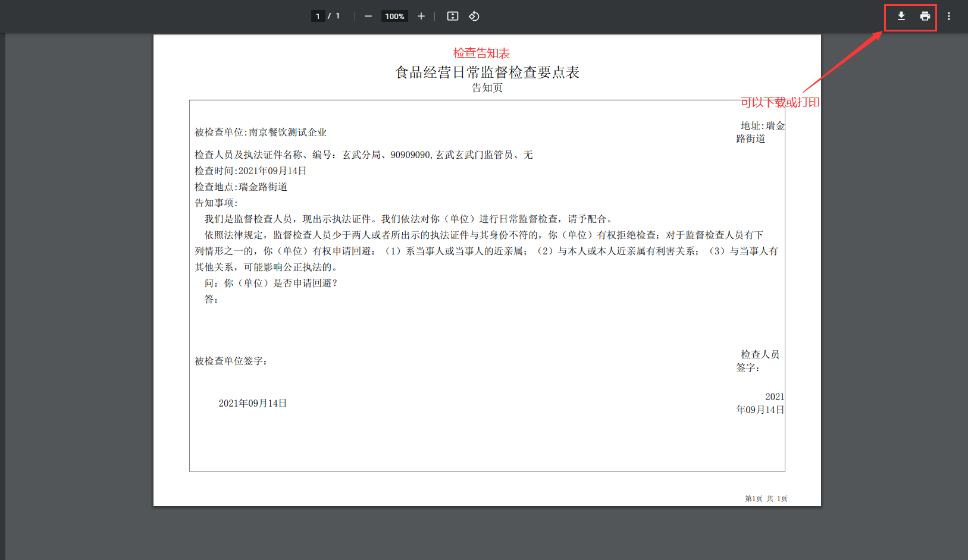Click the 100% zoom level field
Viewport: 968px width, 560px height.
tap(394, 16)
